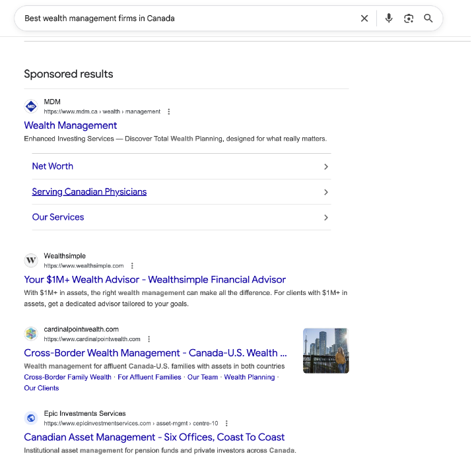Viewport: 476px width, 460px height.
Task: Open the Our Clients sitelink
Action: [x=42, y=388]
